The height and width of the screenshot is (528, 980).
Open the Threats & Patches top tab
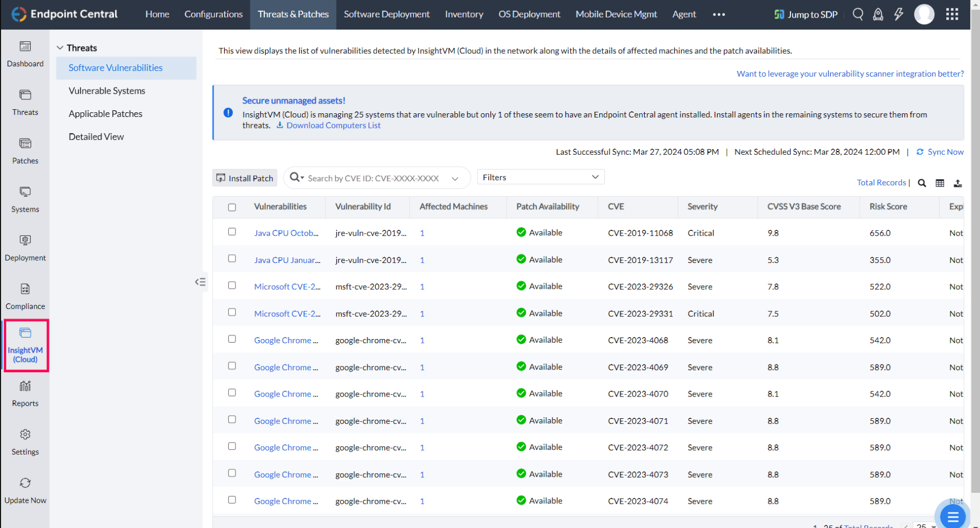pyautogui.click(x=293, y=14)
